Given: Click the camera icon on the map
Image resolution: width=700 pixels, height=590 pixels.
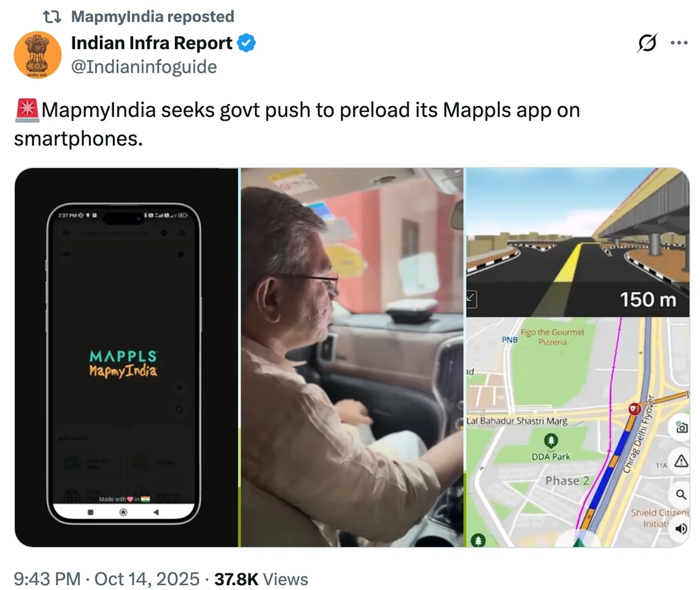Looking at the screenshot, I should click(682, 427).
